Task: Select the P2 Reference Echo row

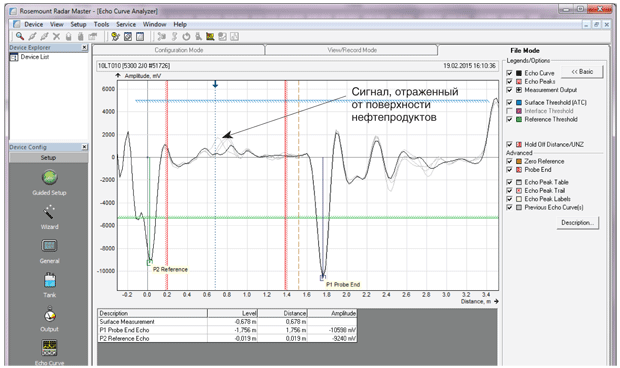Action: tap(227, 338)
